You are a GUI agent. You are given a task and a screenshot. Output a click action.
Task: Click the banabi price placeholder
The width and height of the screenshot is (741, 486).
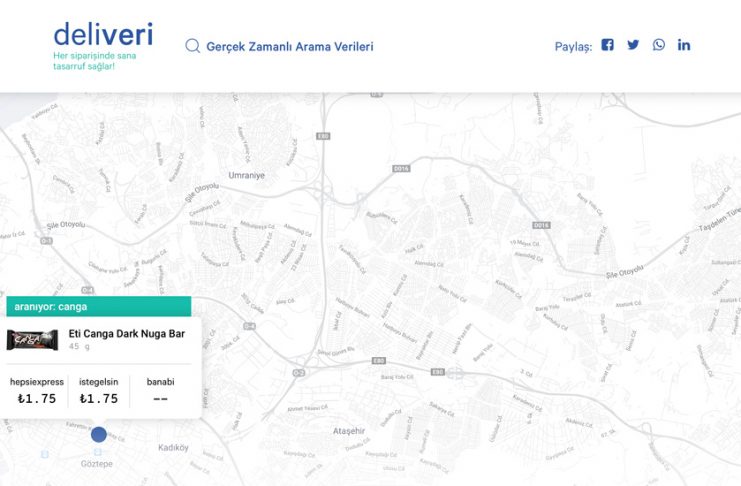tap(160, 399)
